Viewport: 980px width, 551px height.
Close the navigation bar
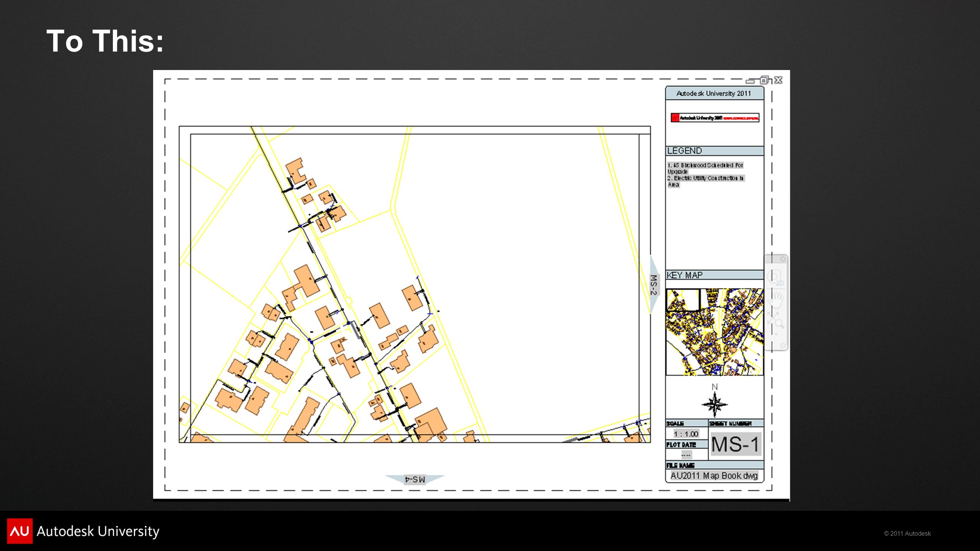783,259
